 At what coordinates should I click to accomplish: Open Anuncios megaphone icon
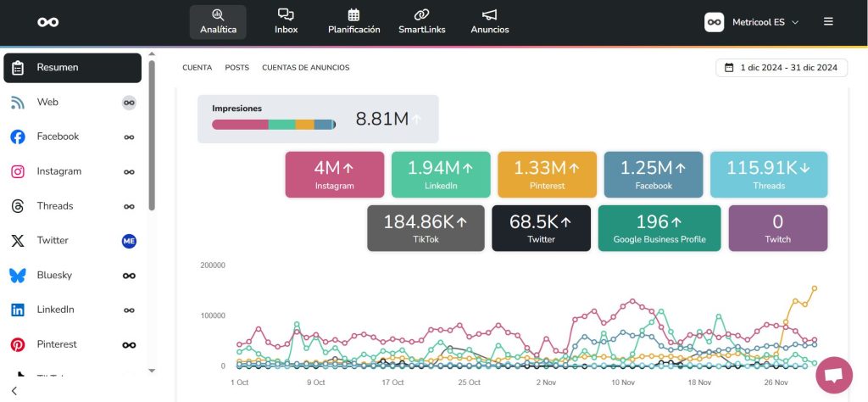pos(489,15)
